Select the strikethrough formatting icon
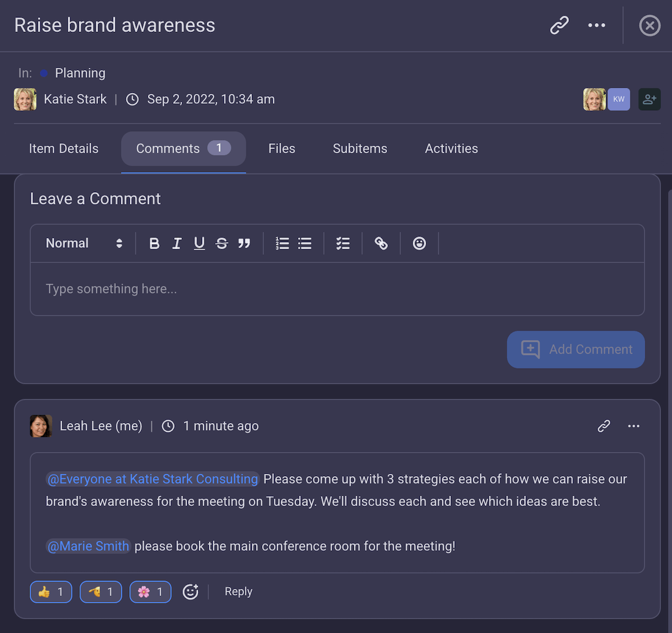This screenshot has height=633, width=672. (222, 243)
